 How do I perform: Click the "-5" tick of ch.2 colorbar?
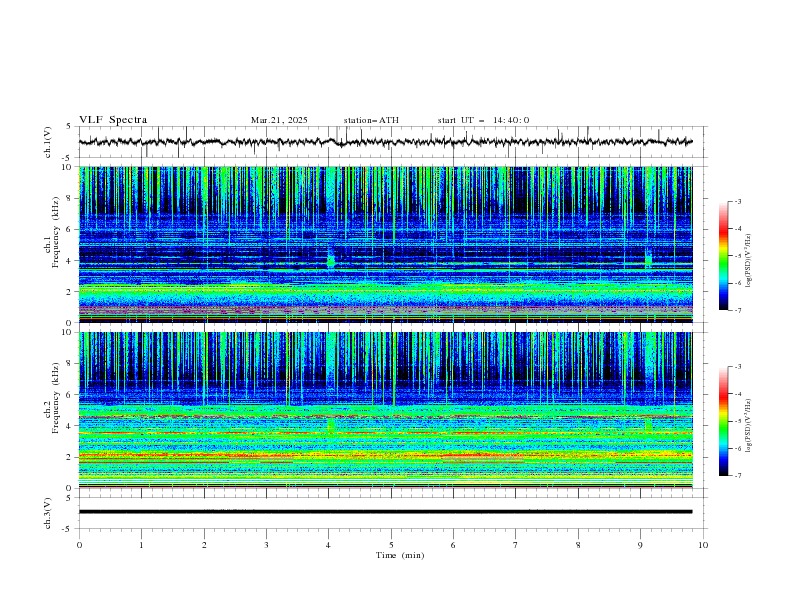738,421
